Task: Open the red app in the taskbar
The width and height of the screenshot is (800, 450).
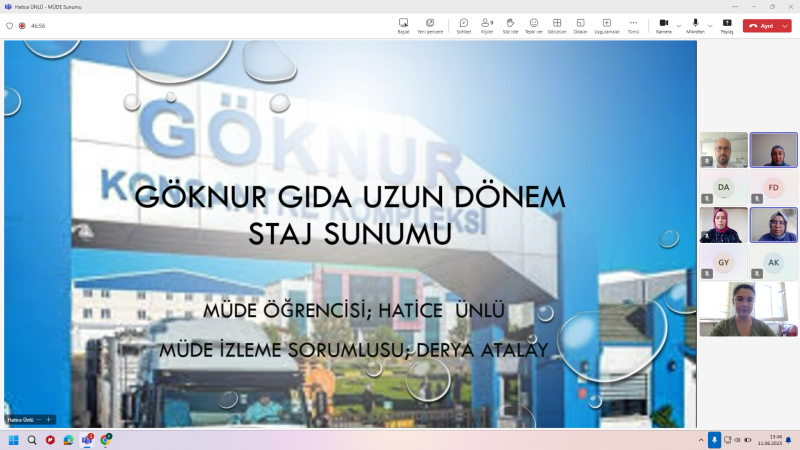Action: coord(50,440)
